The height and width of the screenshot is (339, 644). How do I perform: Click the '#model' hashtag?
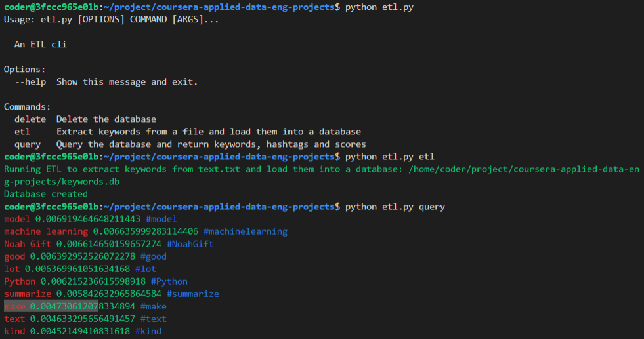[x=161, y=219]
